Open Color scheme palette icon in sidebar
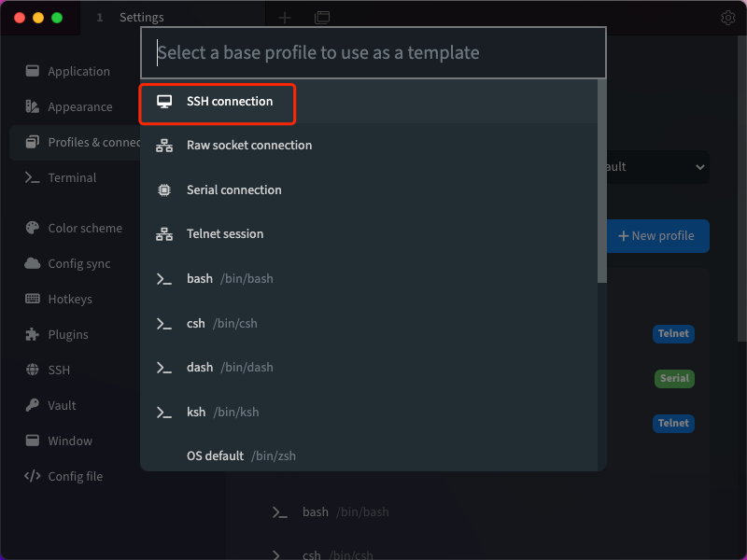 click(x=32, y=228)
